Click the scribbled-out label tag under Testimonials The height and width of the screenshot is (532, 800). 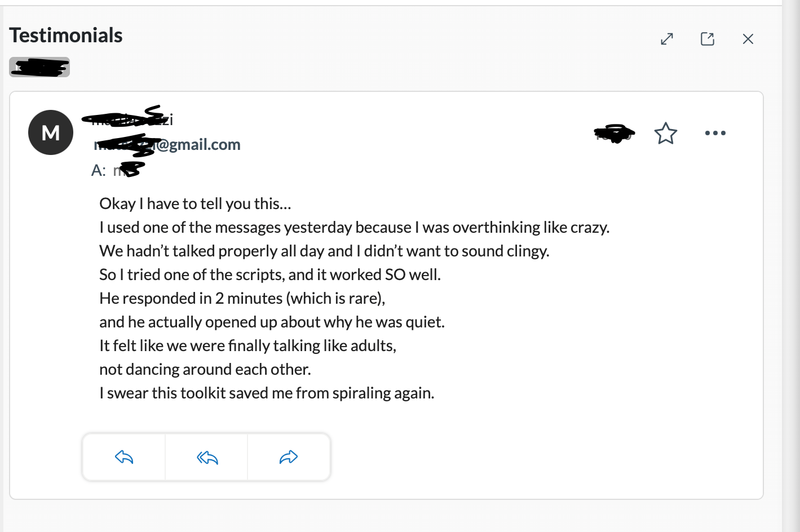pyautogui.click(x=39, y=67)
